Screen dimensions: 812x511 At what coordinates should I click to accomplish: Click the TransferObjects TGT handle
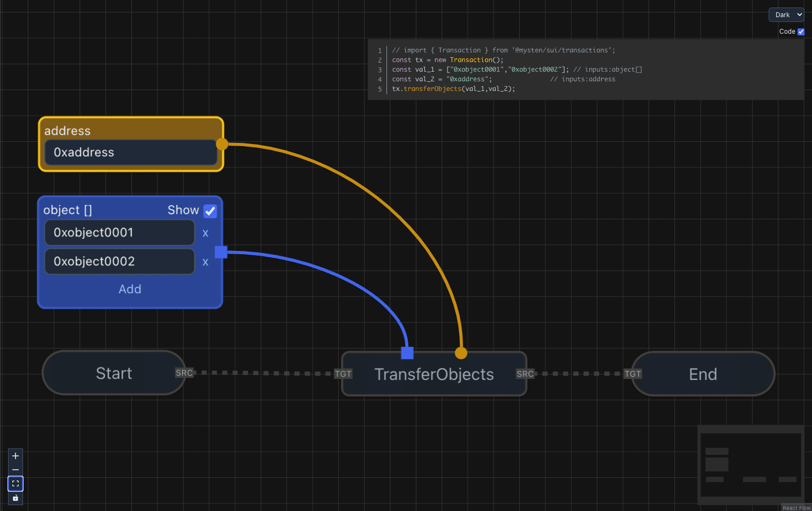343,374
